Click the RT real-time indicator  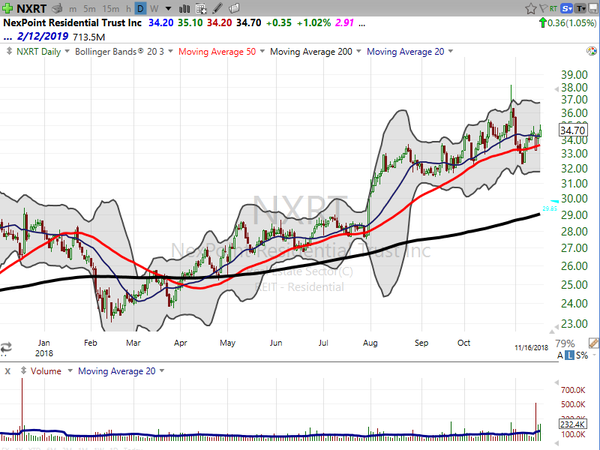click(x=553, y=8)
